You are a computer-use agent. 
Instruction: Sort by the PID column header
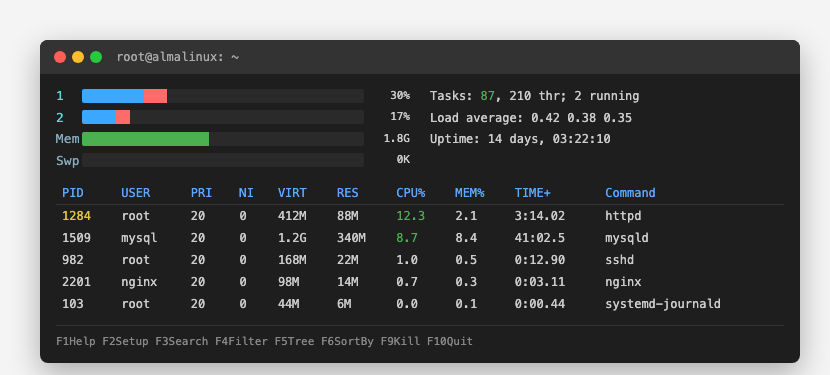(x=73, y=193)
